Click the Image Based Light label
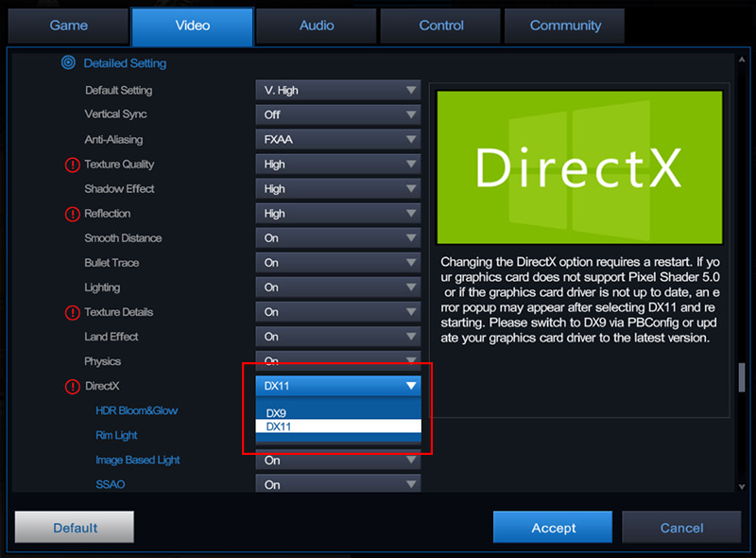The height and width of the screenshot is (558, 756). [137, 460]
